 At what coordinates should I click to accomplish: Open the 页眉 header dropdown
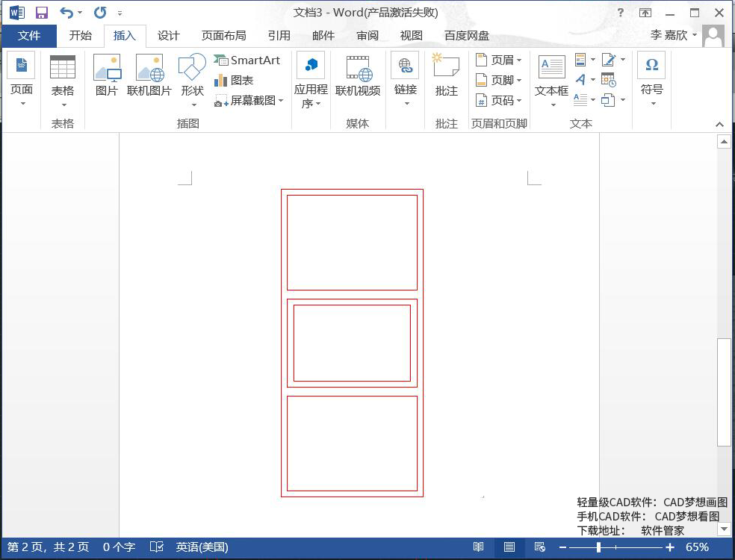pyautogui.click(x=498, y=60)
